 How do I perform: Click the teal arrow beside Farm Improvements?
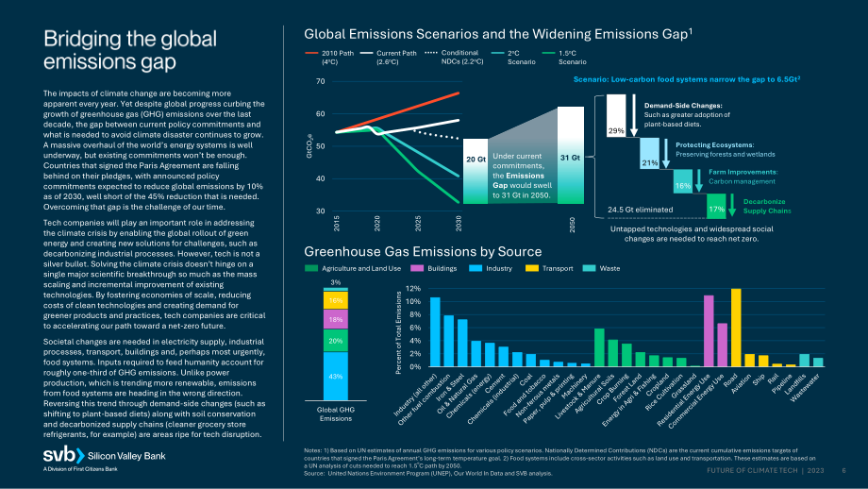point(698,180)
